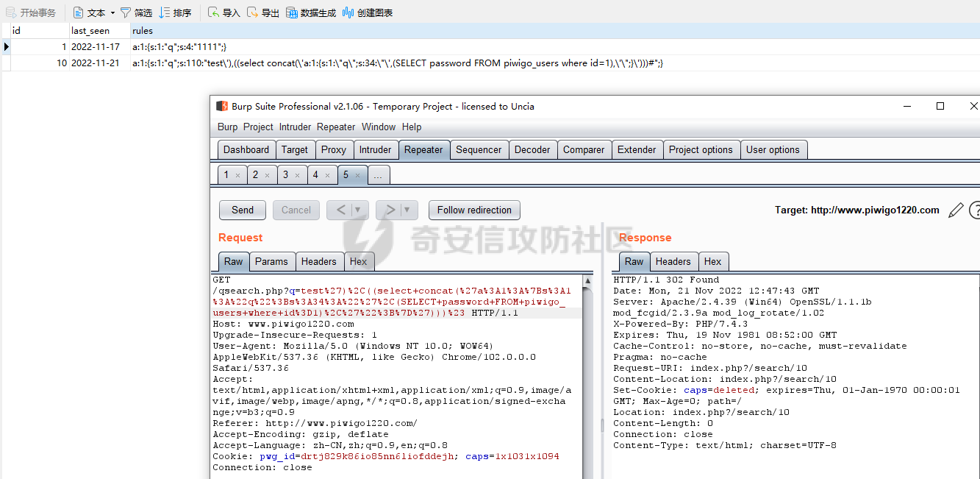Add a new Repeater tab via "..."
980x479 pixels.
(x=378, y=175)
